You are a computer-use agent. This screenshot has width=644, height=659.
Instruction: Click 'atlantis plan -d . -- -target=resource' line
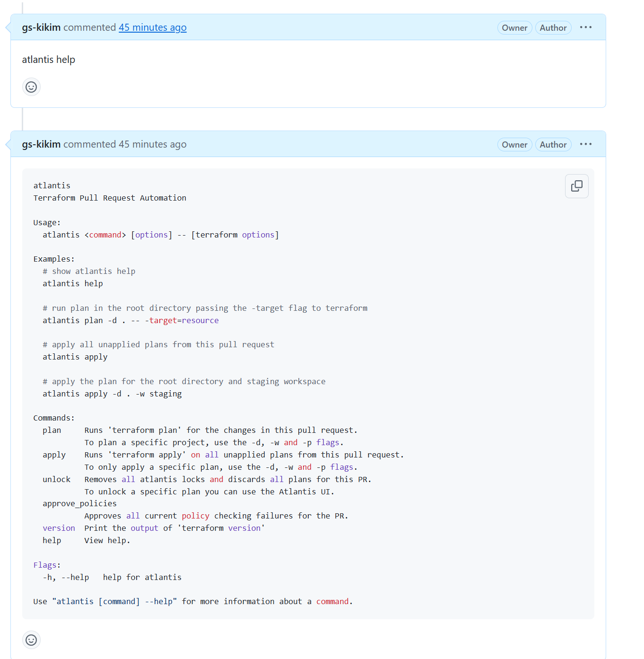tap(131, 320)
